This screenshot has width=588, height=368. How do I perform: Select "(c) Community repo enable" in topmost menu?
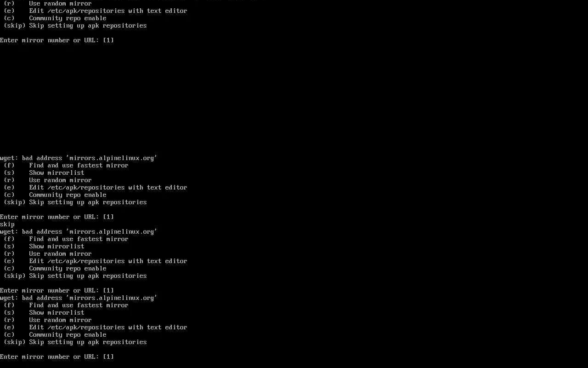point(55,18)
